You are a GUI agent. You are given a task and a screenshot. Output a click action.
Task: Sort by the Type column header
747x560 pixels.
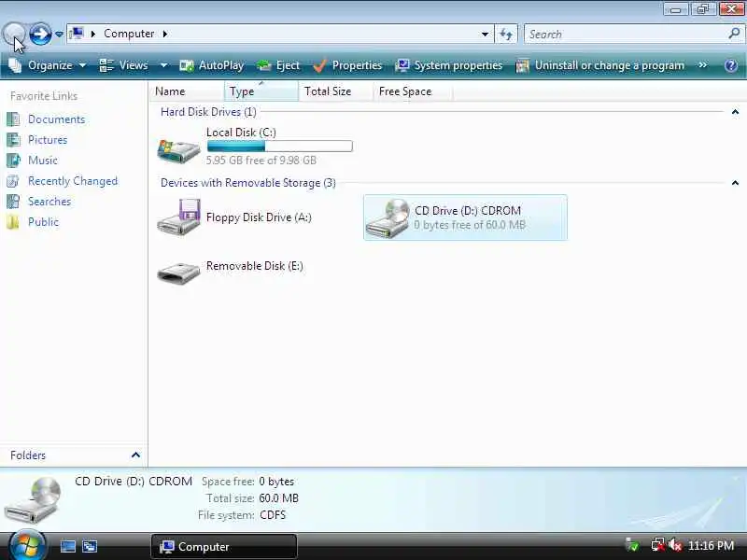(x=261, y=91)
